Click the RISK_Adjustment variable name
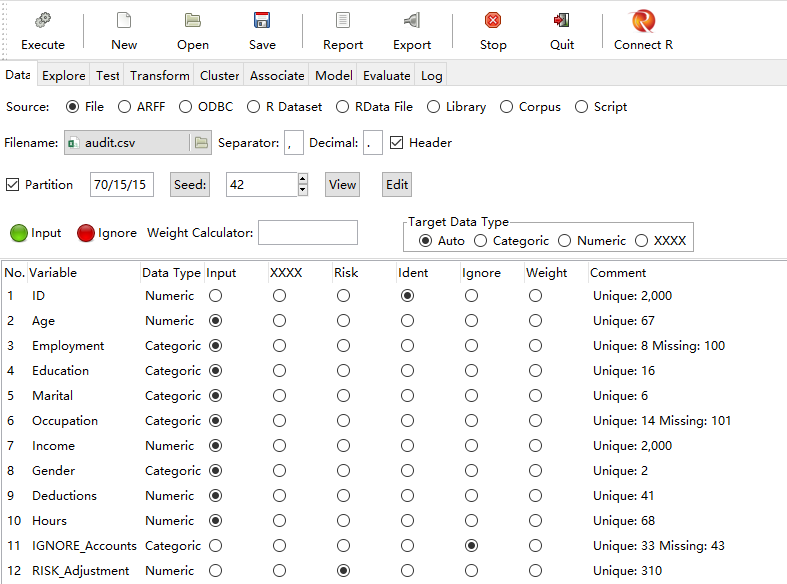 (x=81, y=571)
